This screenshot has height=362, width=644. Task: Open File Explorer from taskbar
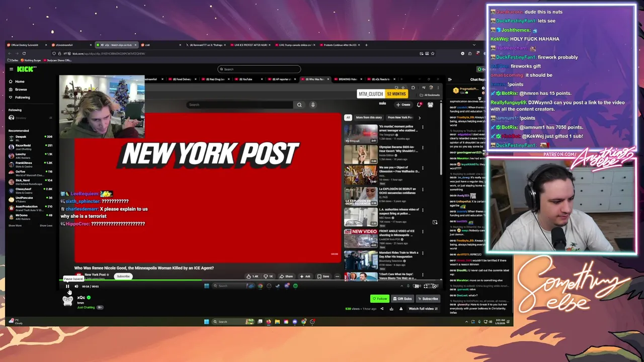[277, 322]
